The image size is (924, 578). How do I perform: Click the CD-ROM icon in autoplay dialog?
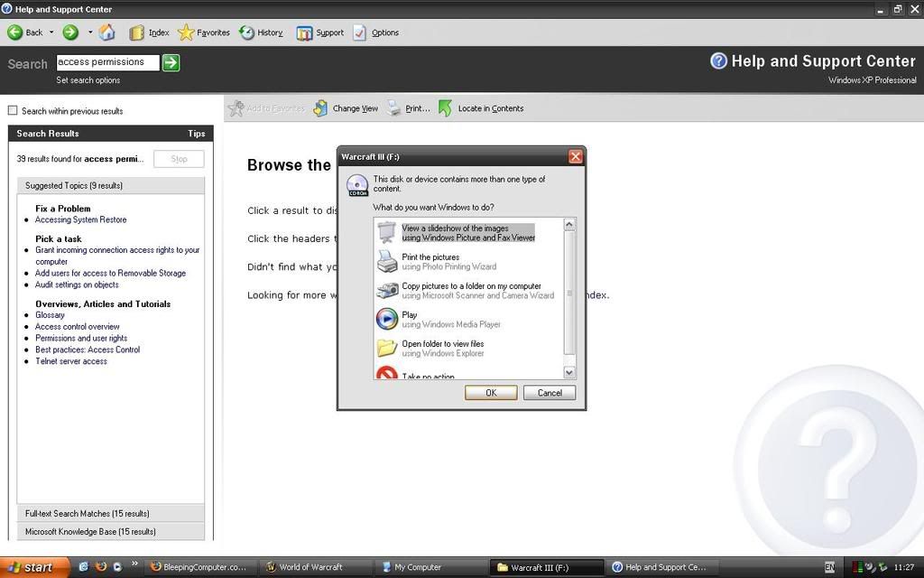click(357, 185)
